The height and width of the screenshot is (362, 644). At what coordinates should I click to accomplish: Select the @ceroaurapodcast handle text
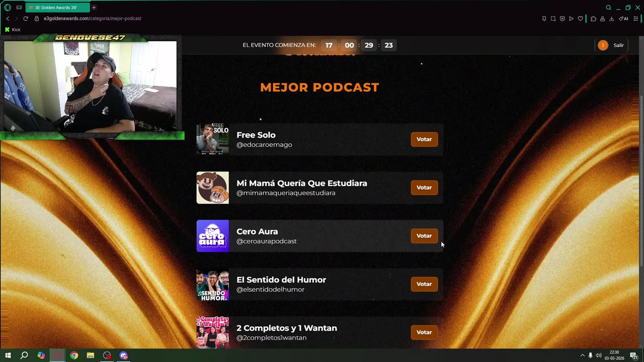tap(267, 241)
